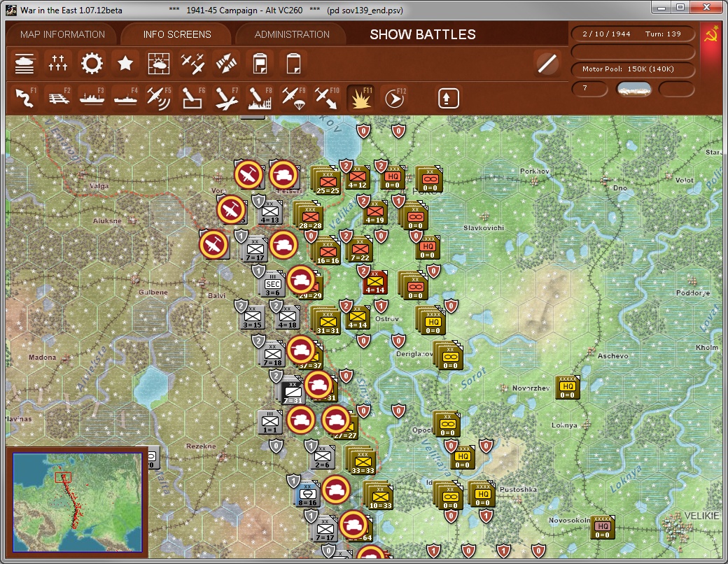Select F9 air transport parachute mode

point(293,98)
